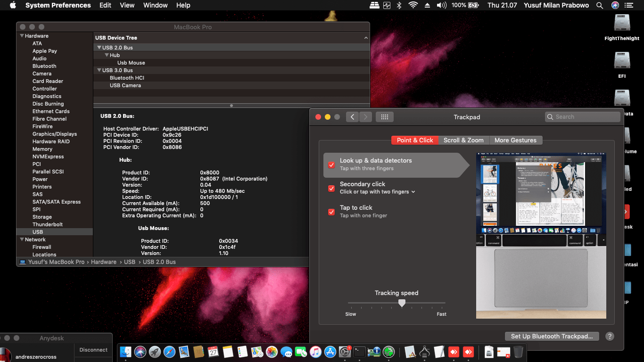Open the Trash in the Dock

(x=518, y=352)
